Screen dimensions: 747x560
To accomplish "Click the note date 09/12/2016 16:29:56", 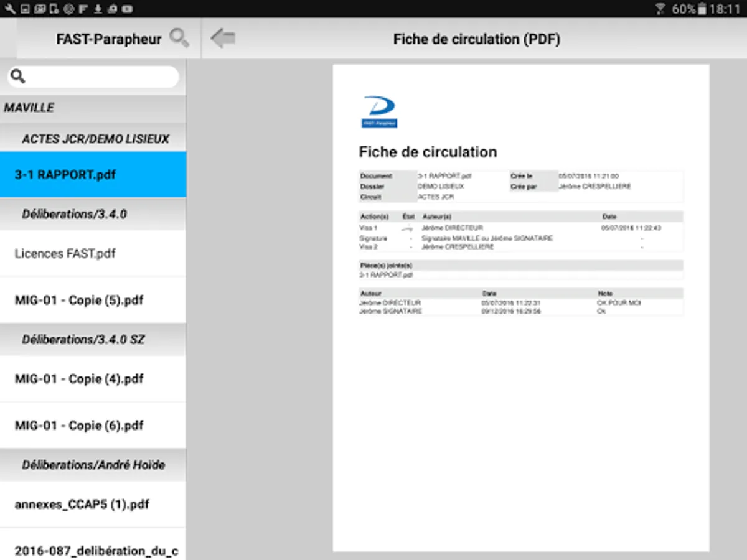I will (x=511, y=311).
